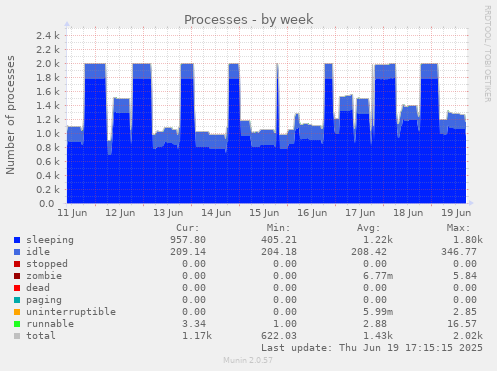The image size is (497, 371).
Task: Click sleeping current value 957.80
Action: point(188,240)
